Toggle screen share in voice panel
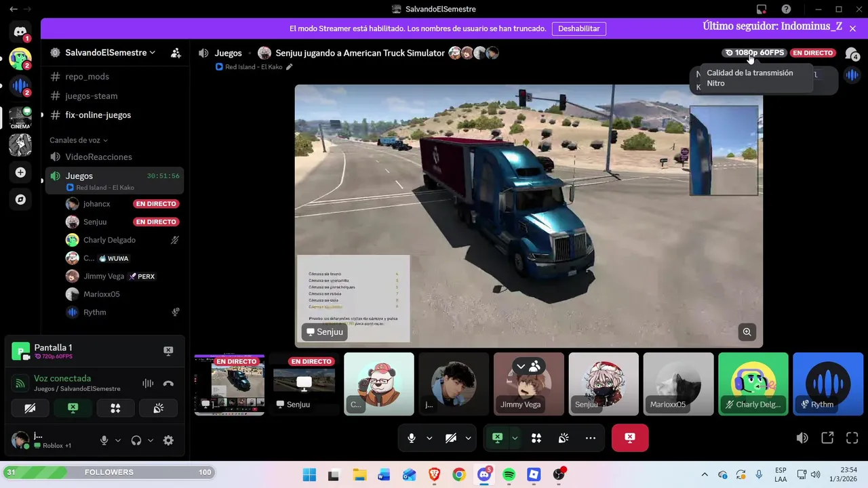 pyautogui.click(x=73, y=408)
